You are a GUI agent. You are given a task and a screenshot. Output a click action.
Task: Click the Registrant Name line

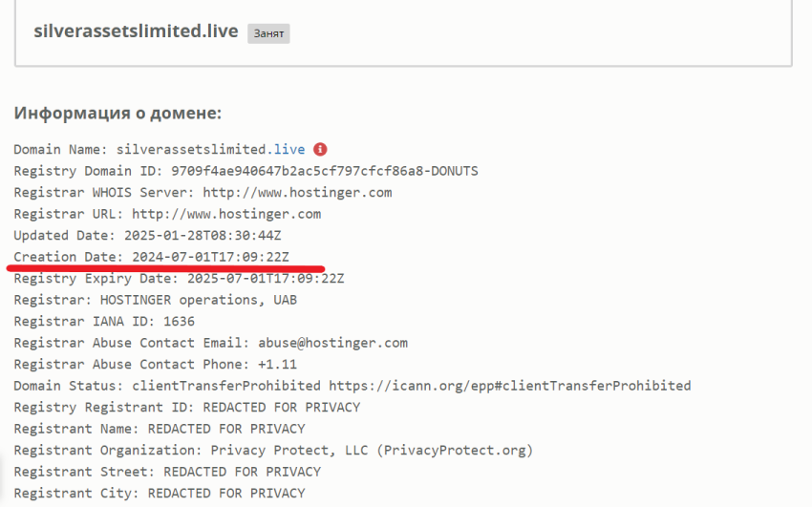coord(159,429)
